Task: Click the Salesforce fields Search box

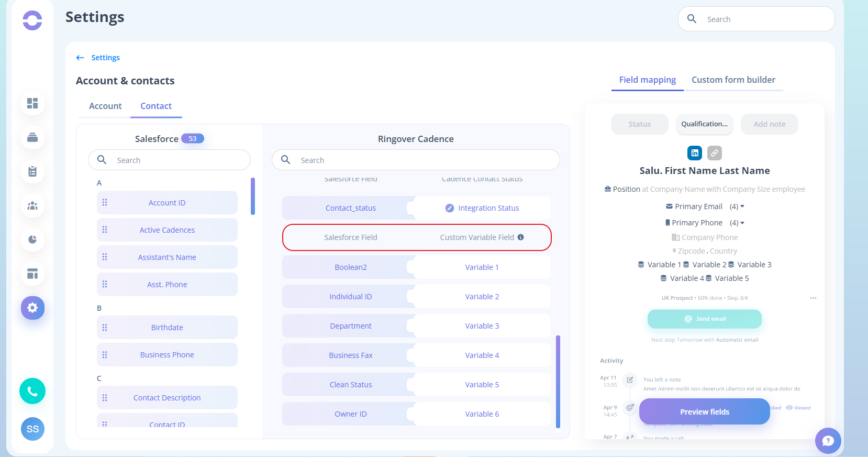Action: click(169, 160)
